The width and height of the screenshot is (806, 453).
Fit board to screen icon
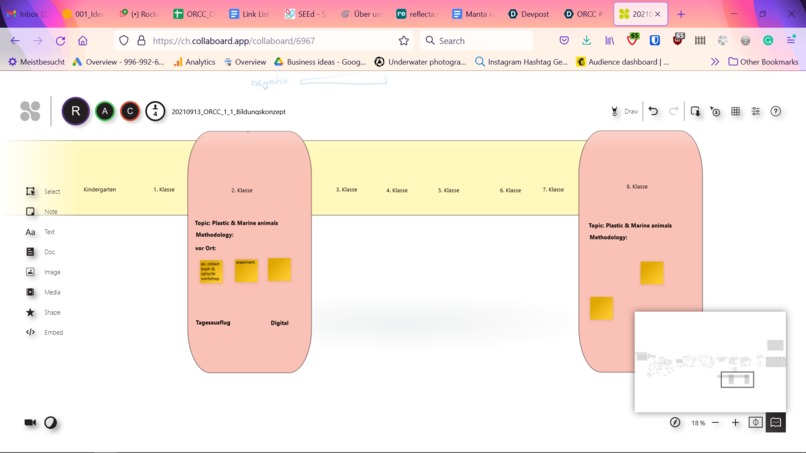click(756, 423)
